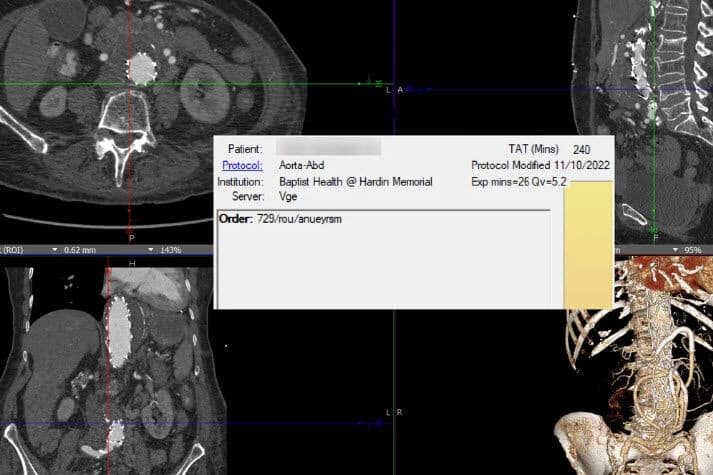
Task: Click inside the Order text box
Action: [384, 259]
